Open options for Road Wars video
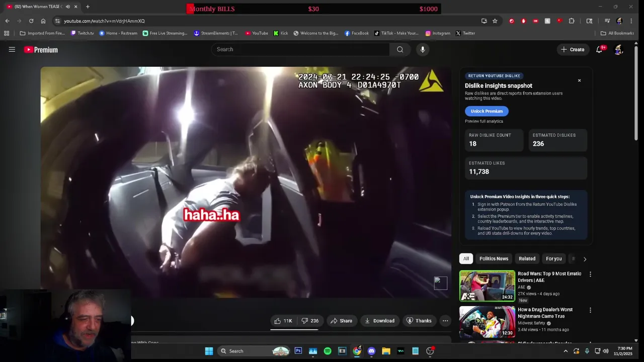The height and width of the screenshot is (362, 644). click(590, 275)
